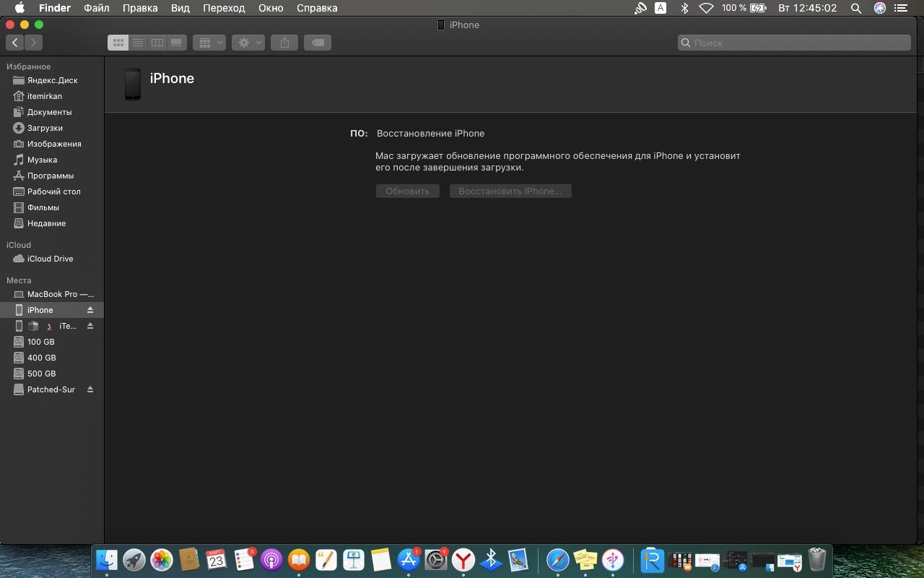This screenshot has width=924, height=578.
Task: Eject the Patched-Sur volume
Action: click(90, 389)
